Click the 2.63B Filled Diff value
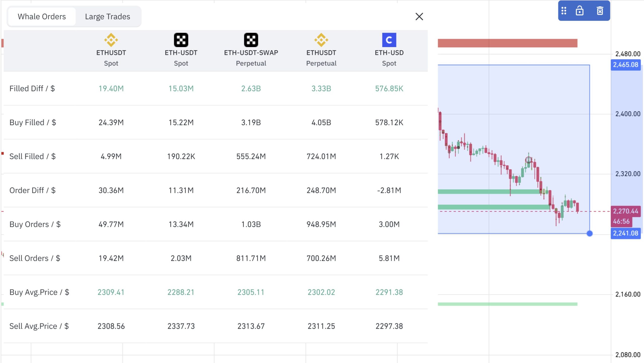Image resolution: width=644 pixels, height=363 pixels. point(251,89)
